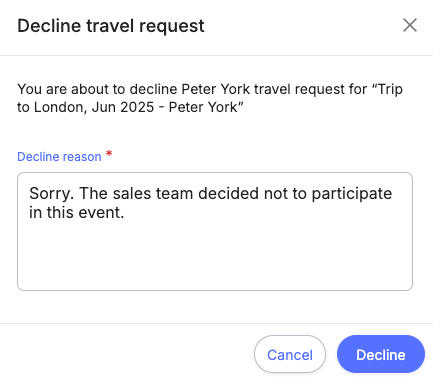Click the word 'Trip' in the description text
The image size is (433, 382).
point(390,89)
